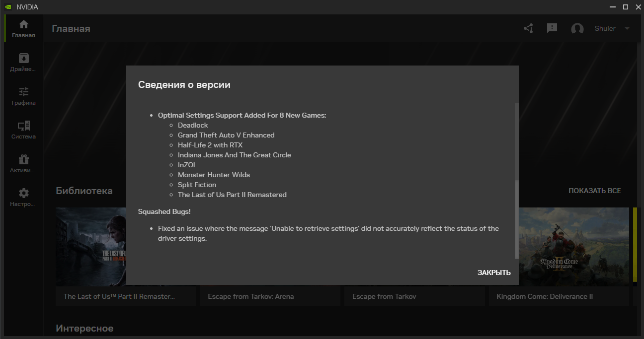Open Kingdom Come Deliverance II thumbnail
Image resolution: width=644 pixels, height=339 pixels.
[x=574, y=247]
